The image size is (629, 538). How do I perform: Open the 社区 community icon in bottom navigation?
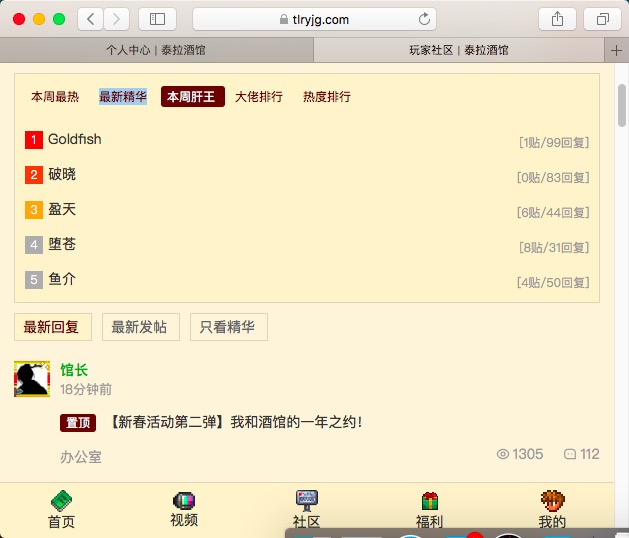[x=306, y=500]
